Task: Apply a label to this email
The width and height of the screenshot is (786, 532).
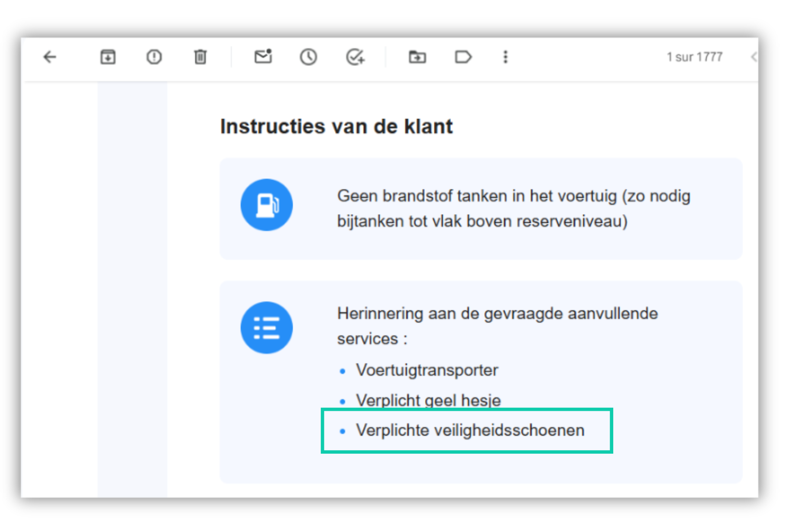Action: (x=463, y=57)
